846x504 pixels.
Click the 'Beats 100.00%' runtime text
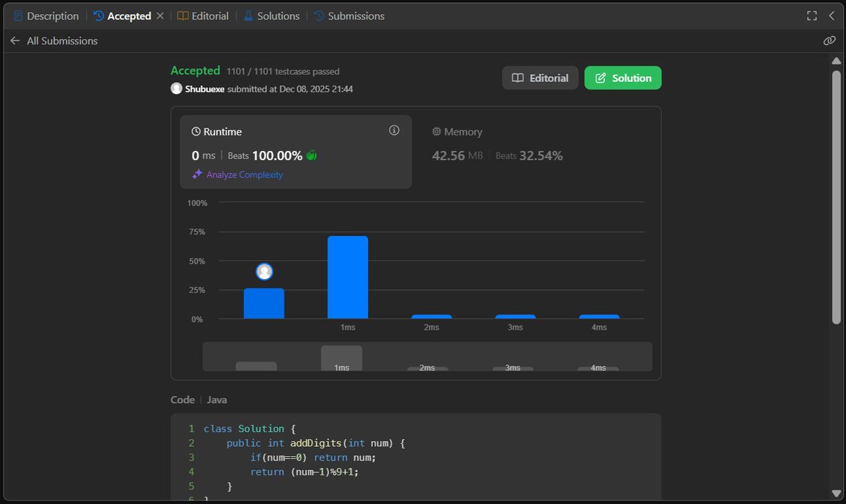tap(265, 156)
